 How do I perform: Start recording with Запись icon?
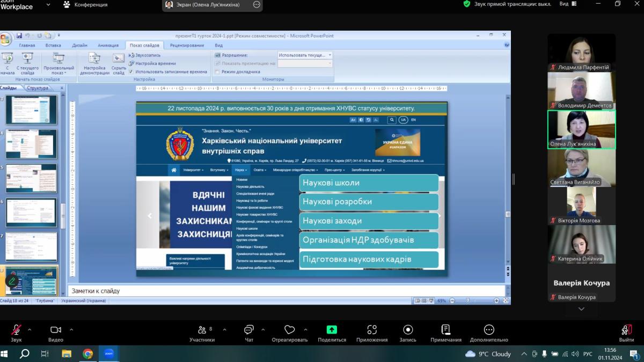[408, 330]
